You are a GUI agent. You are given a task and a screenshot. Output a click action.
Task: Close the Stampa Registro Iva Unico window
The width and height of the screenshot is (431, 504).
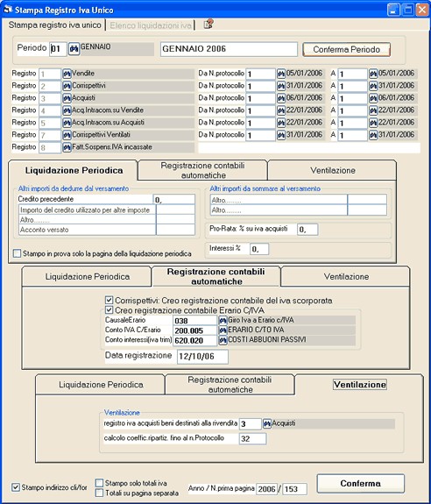422,10
